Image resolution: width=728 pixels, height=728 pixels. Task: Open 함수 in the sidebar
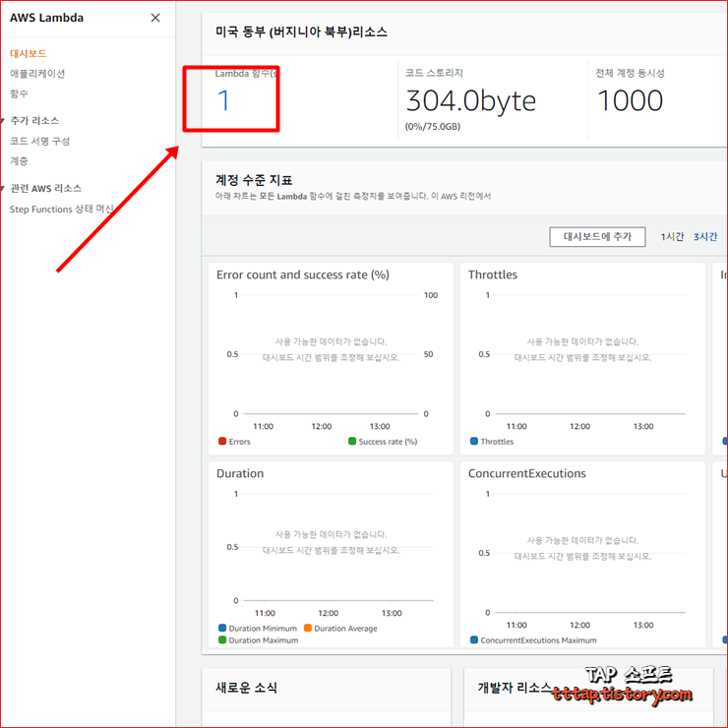(19, 93)
